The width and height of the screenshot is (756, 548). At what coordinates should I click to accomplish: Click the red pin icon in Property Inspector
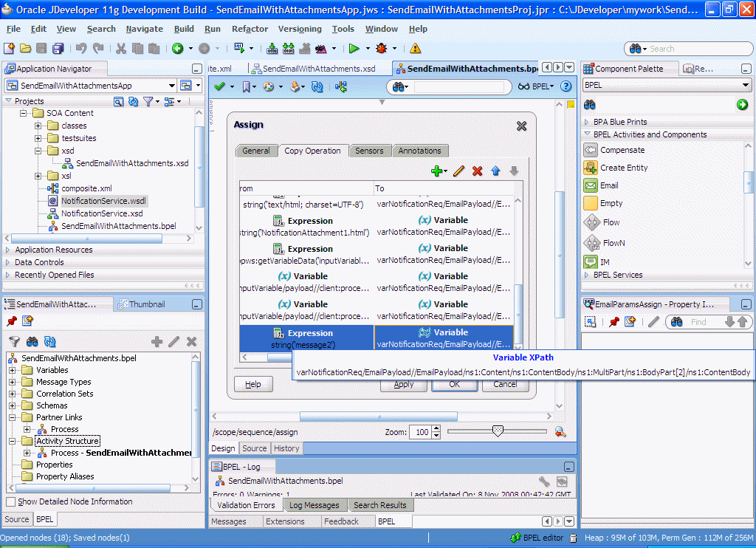[614, 322]
